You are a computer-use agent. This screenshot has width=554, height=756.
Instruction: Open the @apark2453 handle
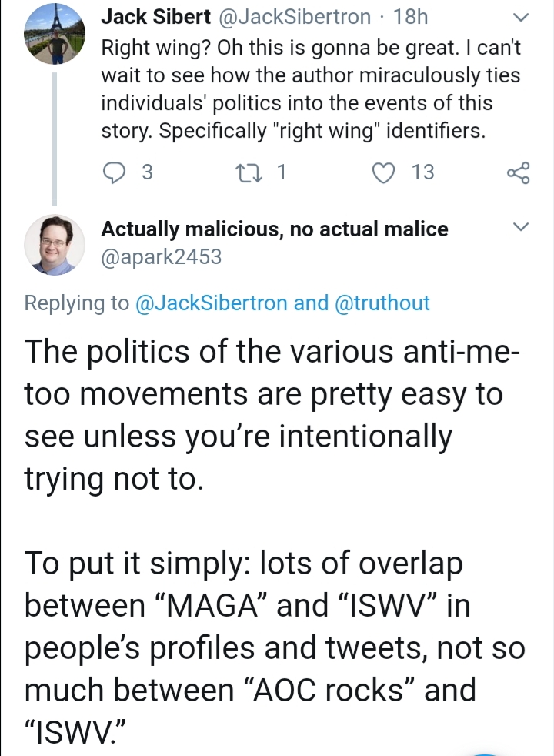[162, 256]
